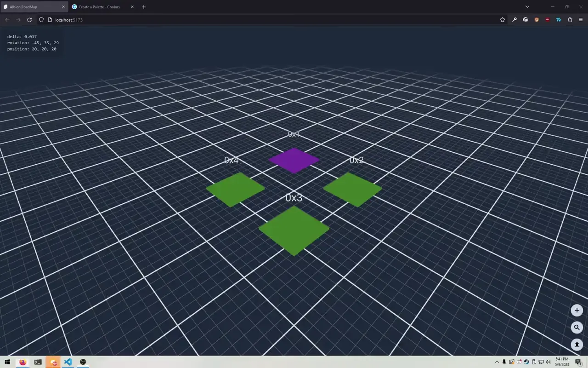Close the Albion RoadMap tab
Image resolution: width=588 pixels, height=368 pixels.
(x=63, y=7)
